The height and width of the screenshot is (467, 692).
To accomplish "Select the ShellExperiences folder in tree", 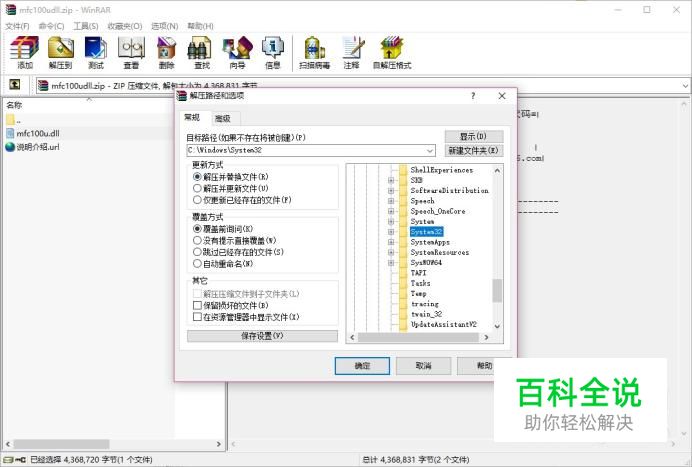I will [x=441, y=170].
